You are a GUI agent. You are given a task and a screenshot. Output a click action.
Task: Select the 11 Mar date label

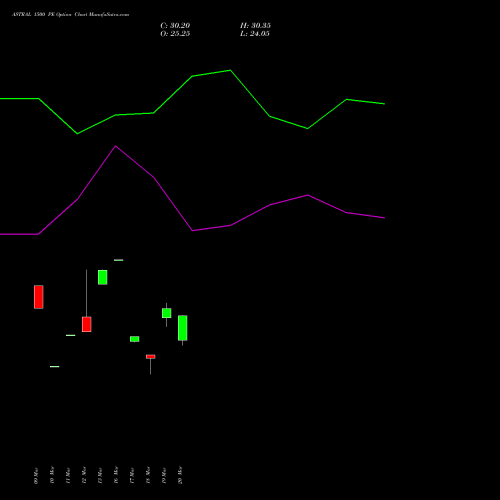(x=68, y=476)
